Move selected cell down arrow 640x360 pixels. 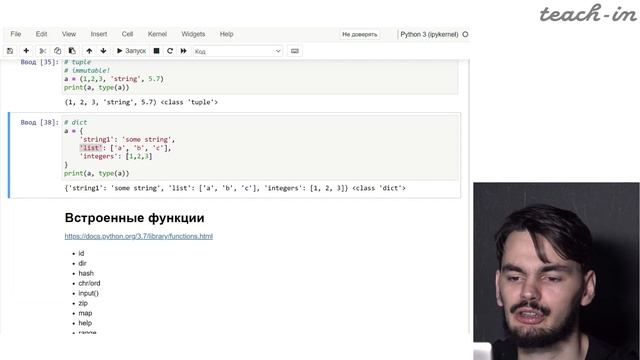pyautogui.click(x=103, y=51)
